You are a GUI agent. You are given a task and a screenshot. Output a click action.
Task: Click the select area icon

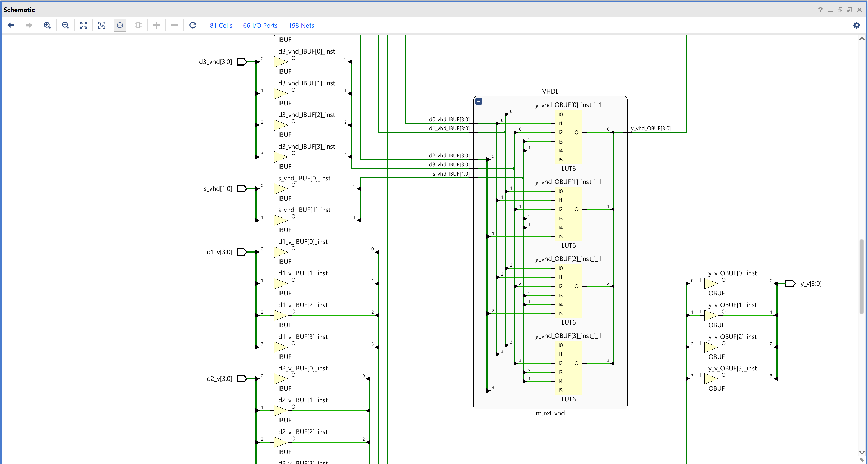tap(102, 25)
